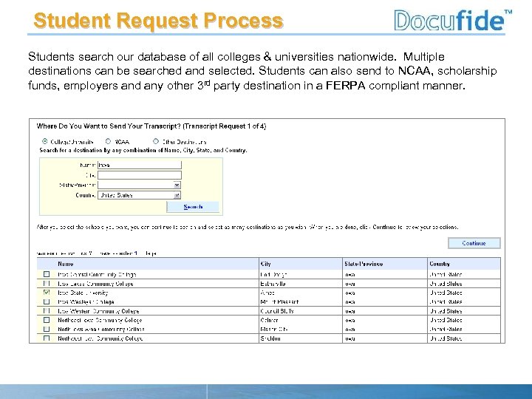Image resolution: width=532 pixels, height=399 pixels.
Task: Check the Iowa Central Community College checkbox
Action: (x=47, y=274)
